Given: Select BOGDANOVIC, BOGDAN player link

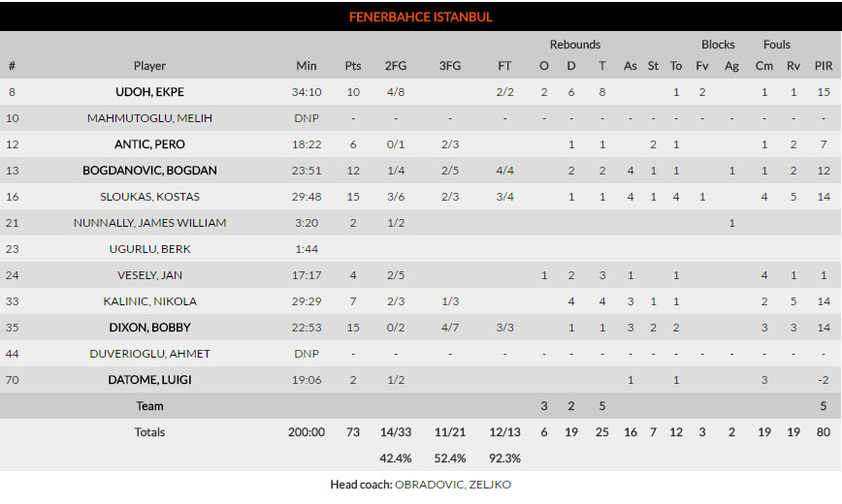Looking at the screenshot, I should tap(149, 171).
